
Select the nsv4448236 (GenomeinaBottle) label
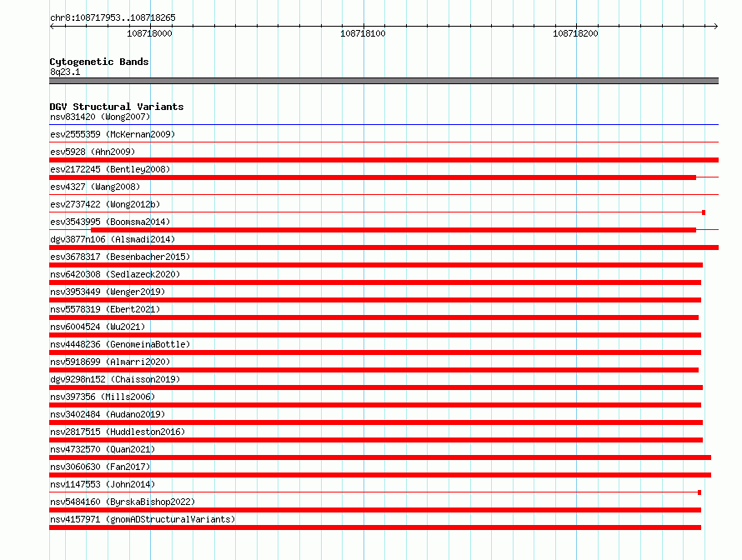[120, 344]
